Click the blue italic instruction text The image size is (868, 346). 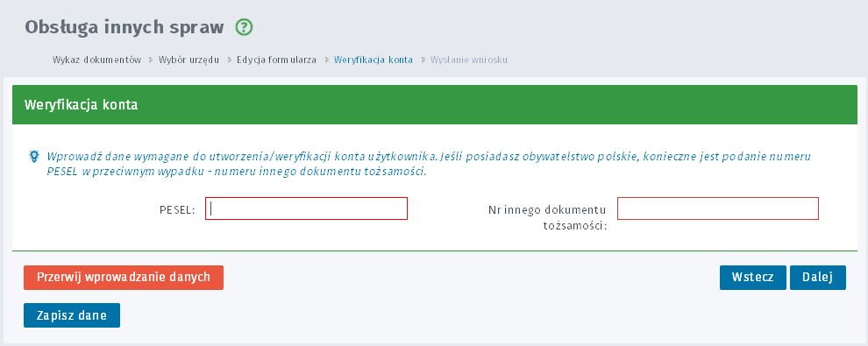(429, 164)
